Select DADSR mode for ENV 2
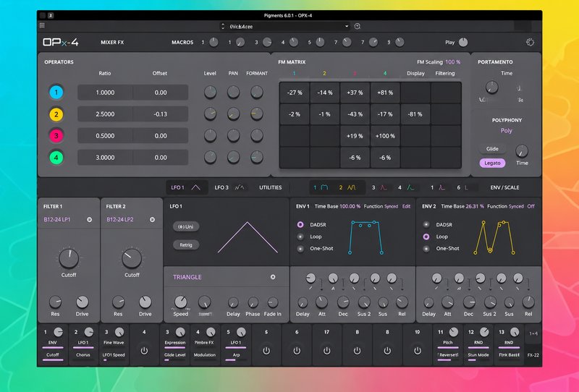579x392 pixels. (426, 224)
